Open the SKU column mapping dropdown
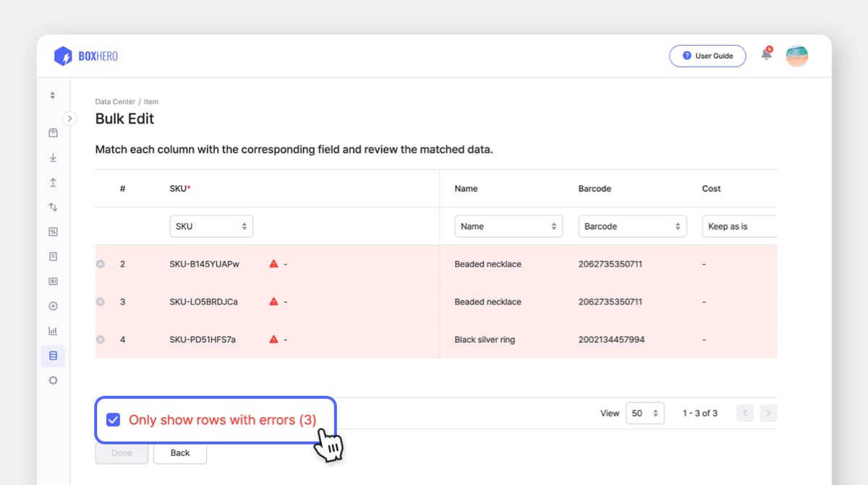This screenshot has height=485, width=868. click(211, 226)
